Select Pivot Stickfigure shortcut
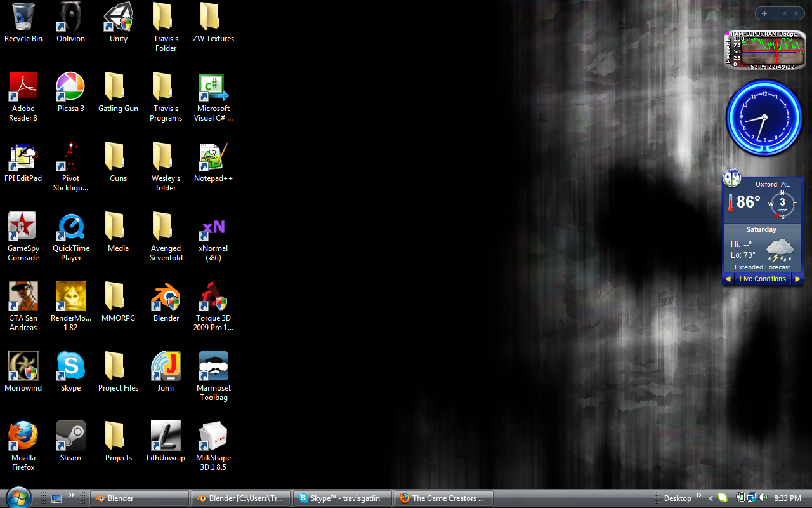 pos(70,166)
